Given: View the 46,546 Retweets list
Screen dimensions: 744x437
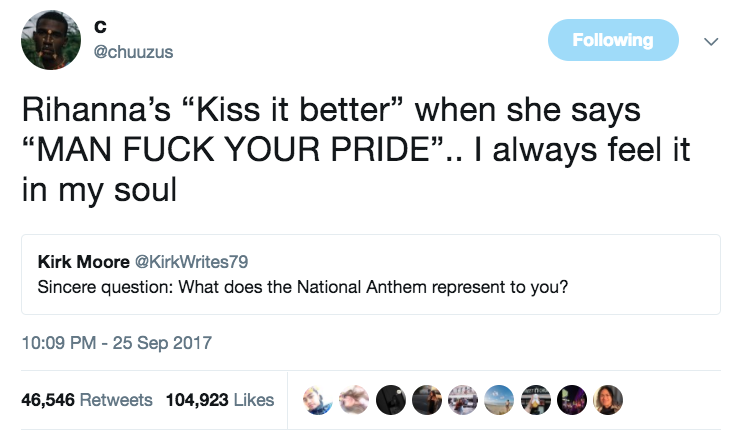Looking at the screenshot, I should pos(87,400).
